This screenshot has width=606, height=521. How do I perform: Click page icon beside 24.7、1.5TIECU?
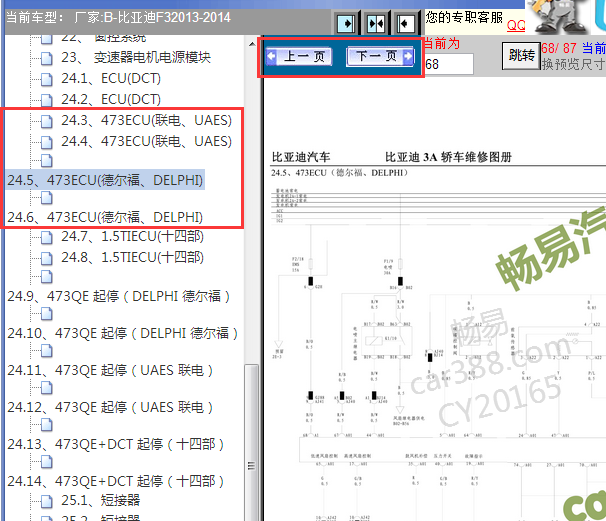tap(47, 237)
